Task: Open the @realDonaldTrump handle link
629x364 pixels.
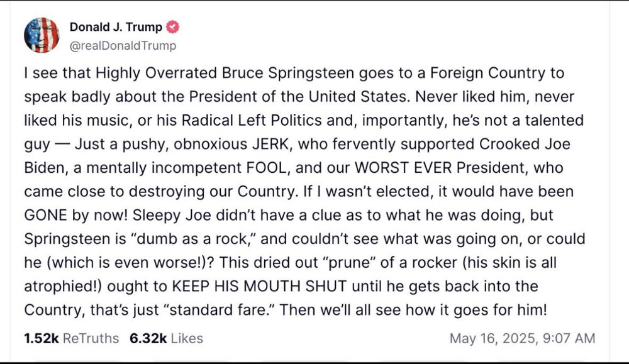Action: tap(123, 45)
